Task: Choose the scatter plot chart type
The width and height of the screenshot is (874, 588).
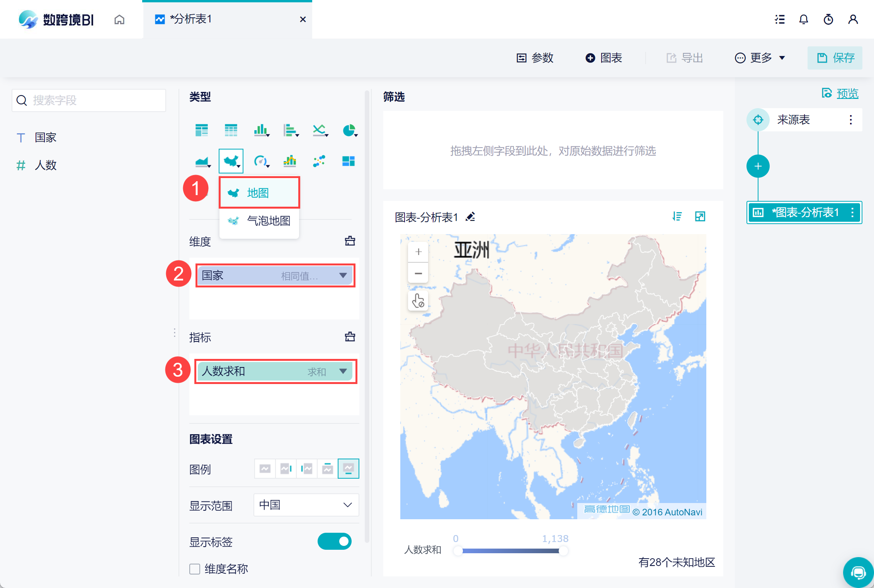Action: tap(319, 161)
